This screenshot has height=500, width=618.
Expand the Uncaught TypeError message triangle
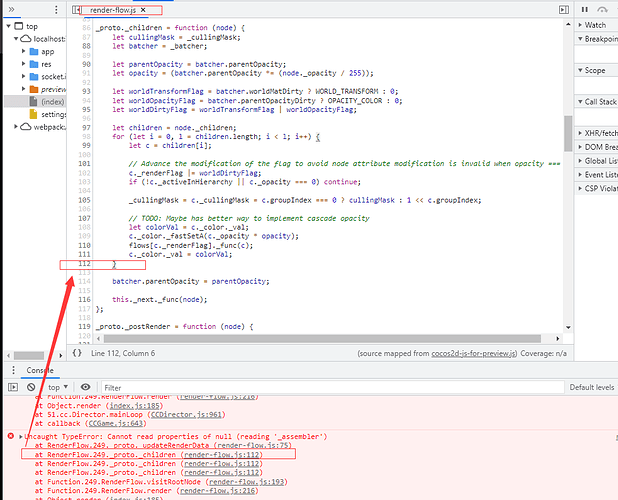[20, 437]
